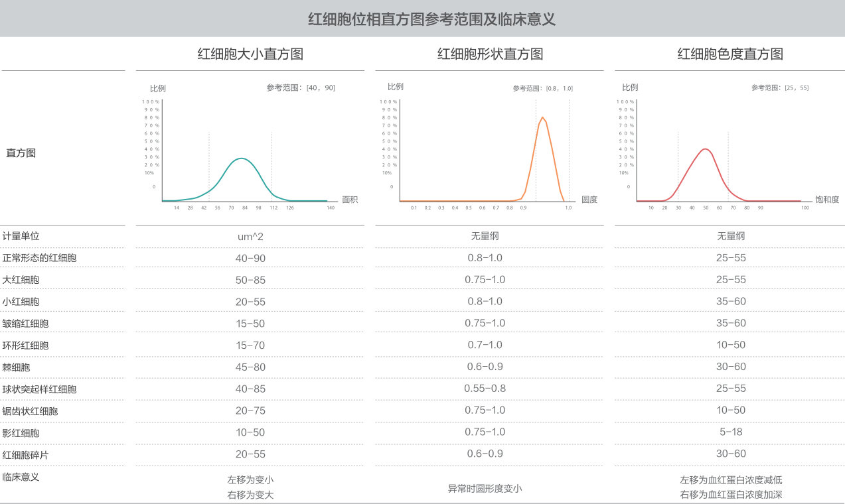Click the 0.55-0.8 shape value cell
845x504 pixels.
[x=485, y=389]
